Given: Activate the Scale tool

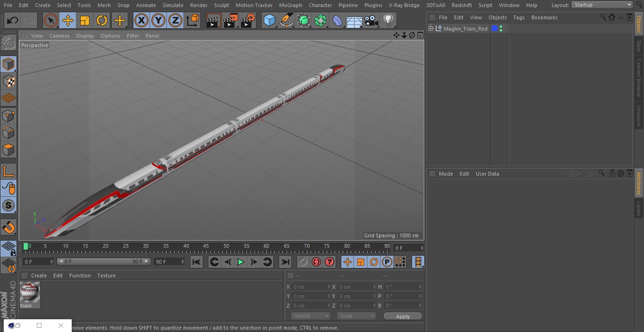Looking at the screenshot, I should 85,20.
